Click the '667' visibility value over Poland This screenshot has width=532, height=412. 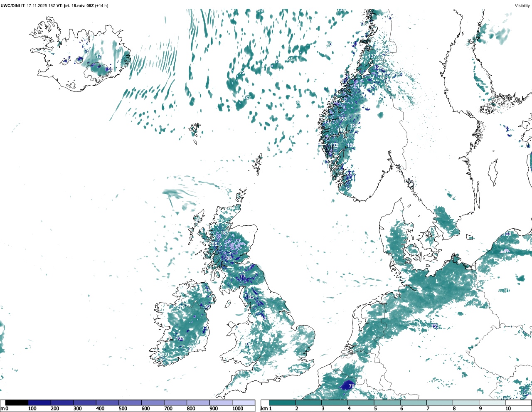[505, 252]
